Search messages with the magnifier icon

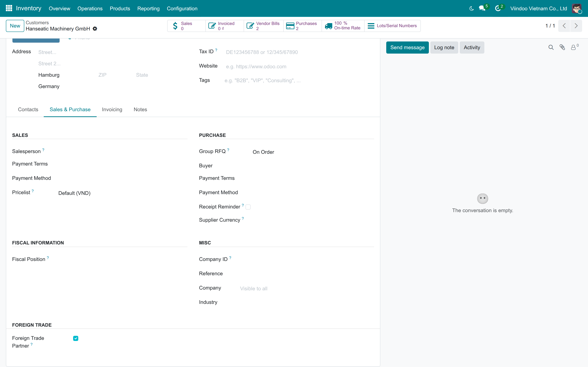(x=551, y=47)
